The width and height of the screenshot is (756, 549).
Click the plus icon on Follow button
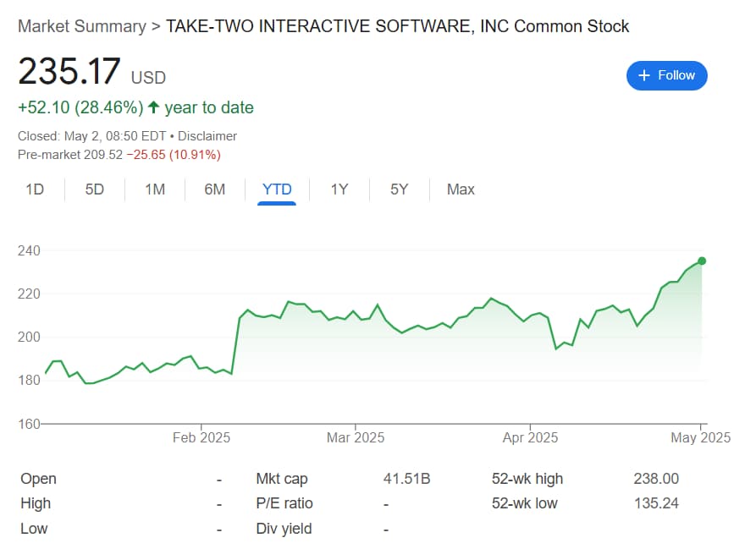(x=645, y=75)
